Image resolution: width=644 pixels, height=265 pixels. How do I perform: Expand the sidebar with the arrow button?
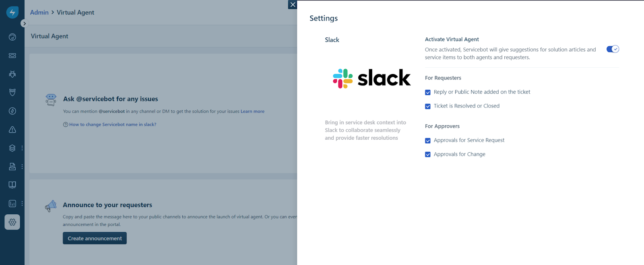24,23
